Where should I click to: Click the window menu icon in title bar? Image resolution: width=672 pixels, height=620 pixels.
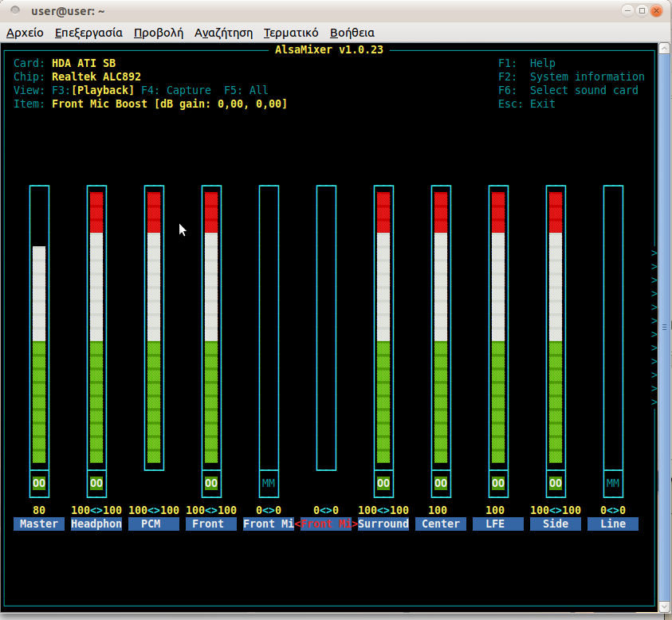click(15, 11)
